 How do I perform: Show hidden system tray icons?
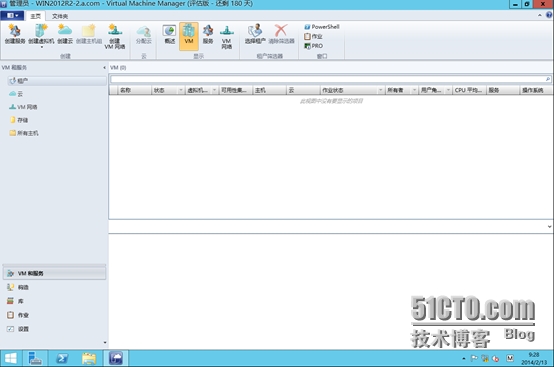(x=464, y=359)
